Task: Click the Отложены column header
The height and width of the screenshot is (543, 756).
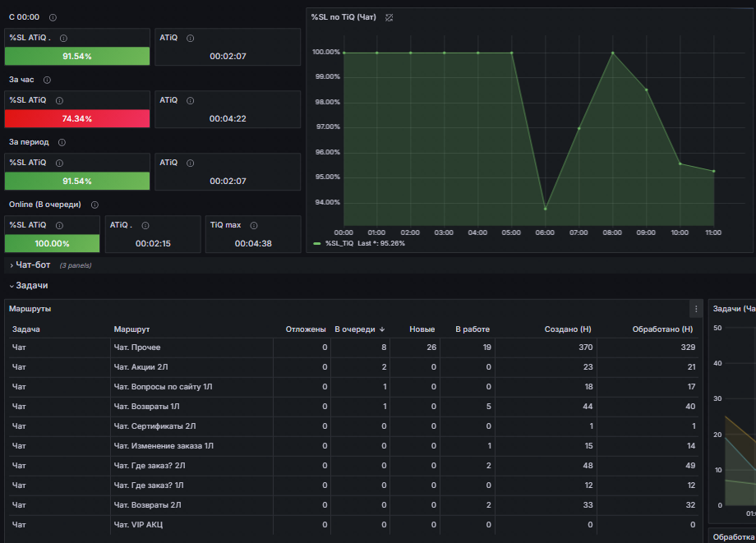Action: (306, 329)
